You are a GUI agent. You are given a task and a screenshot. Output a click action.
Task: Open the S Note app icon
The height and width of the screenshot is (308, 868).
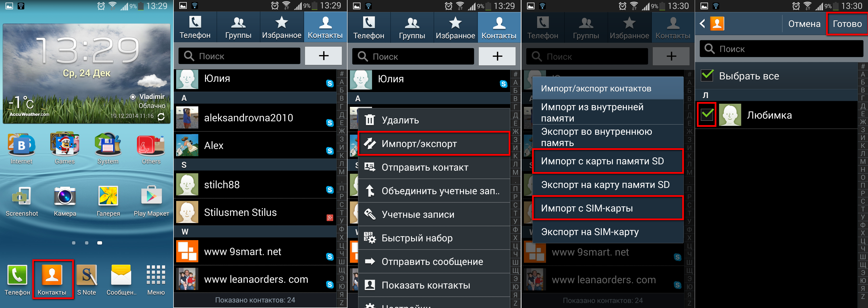(x=87, y=279)
